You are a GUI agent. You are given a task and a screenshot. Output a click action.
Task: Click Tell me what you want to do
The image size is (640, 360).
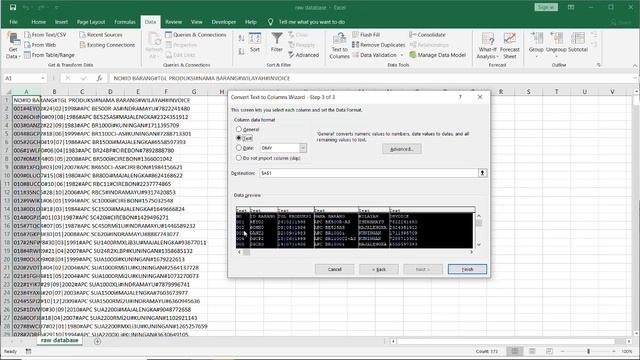311,22
